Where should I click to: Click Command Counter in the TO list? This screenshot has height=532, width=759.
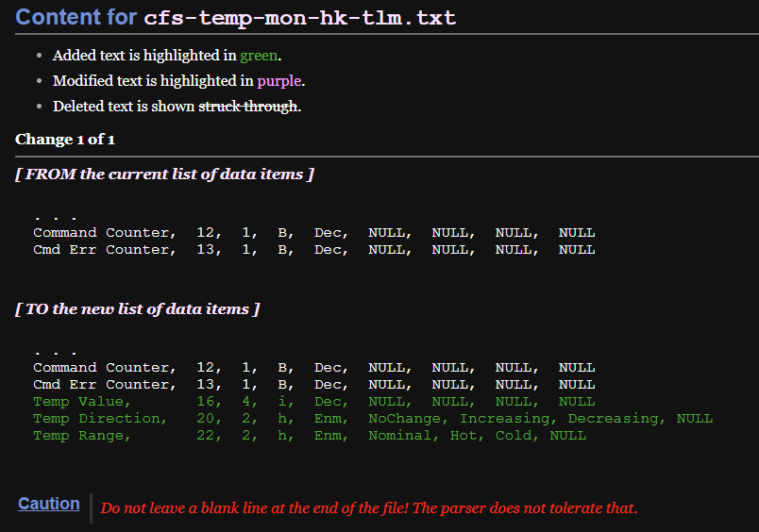coord(104,368)
